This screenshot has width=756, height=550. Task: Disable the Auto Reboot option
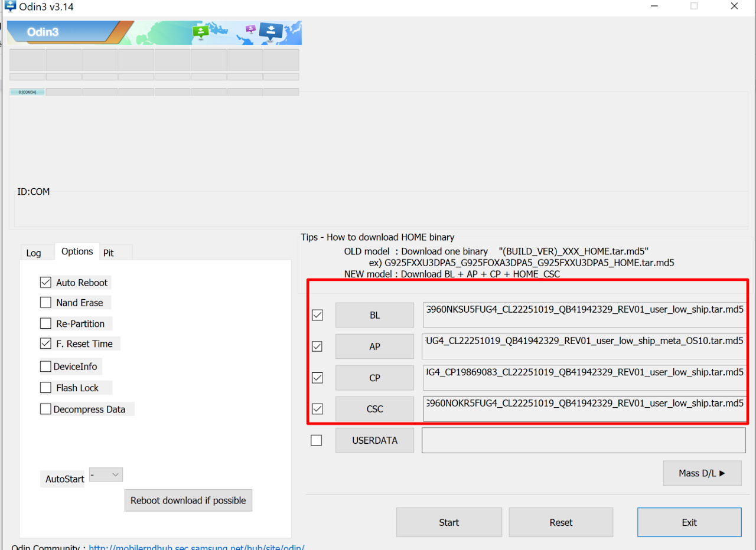[x=45, y=283]
